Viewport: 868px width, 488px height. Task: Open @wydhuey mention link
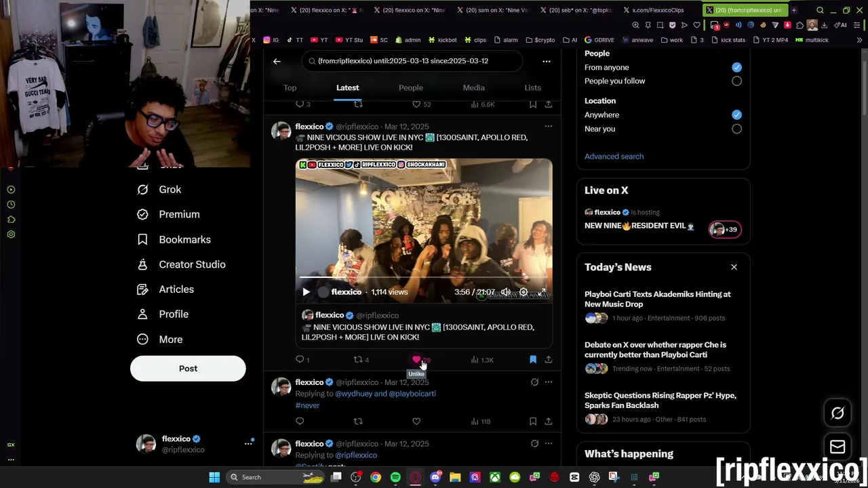(x=353, y=394)
